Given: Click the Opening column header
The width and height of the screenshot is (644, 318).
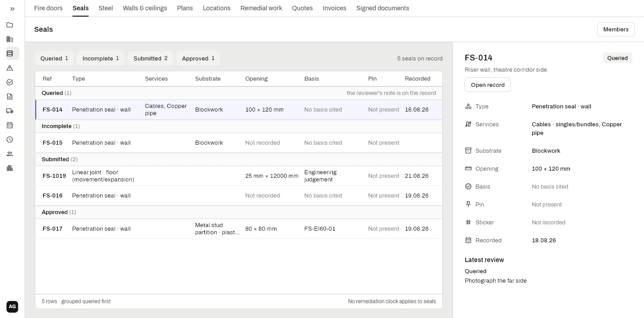Looking at the screenshot, I should 256,79.
